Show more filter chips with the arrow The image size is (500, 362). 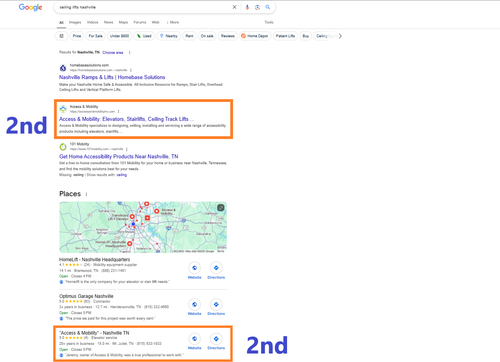340,36
